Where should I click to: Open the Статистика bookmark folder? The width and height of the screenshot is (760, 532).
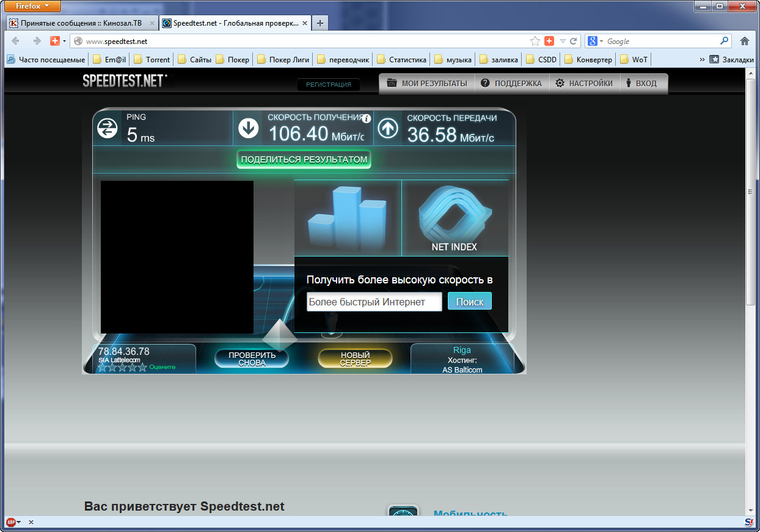(x=401, y=59)
